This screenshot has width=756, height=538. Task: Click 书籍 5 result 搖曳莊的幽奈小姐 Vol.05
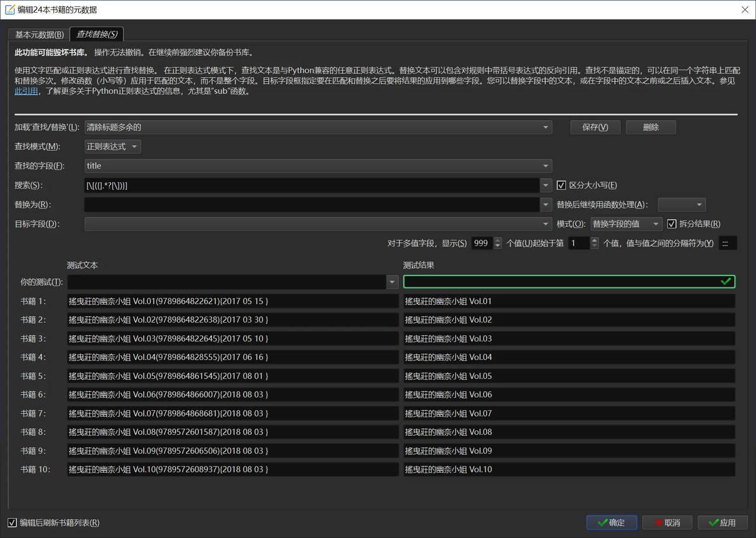569,376
